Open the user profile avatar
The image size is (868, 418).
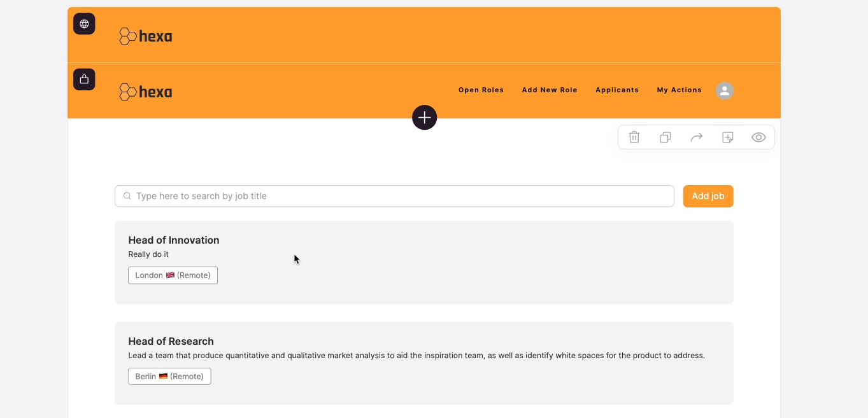click(x=724, y=90)
